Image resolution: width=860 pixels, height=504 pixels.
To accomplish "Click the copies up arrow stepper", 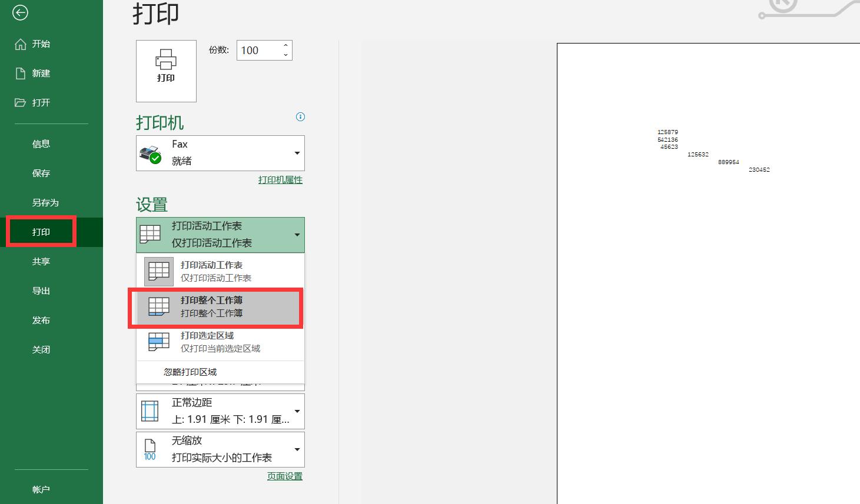I will point(285,46).
